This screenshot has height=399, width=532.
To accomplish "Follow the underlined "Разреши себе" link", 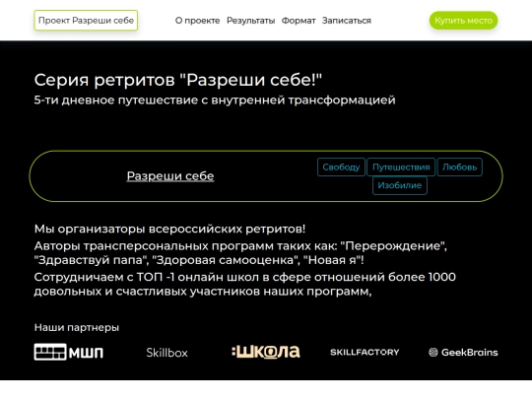I will [170, 175].
